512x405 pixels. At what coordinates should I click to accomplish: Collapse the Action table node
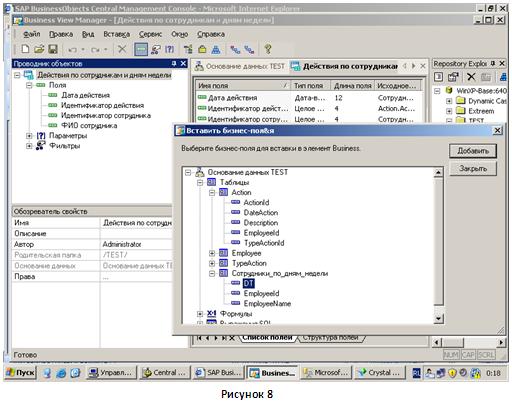coord(212,193)
